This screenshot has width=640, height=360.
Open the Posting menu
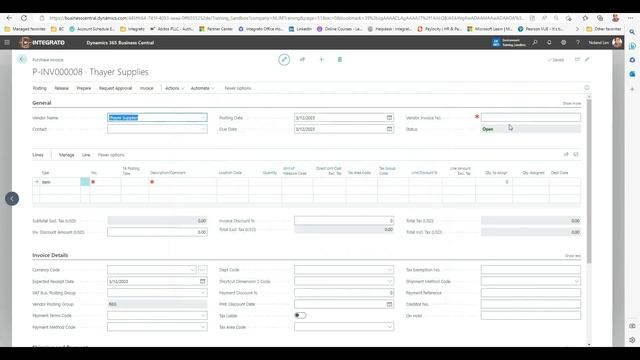coord(40,88)
